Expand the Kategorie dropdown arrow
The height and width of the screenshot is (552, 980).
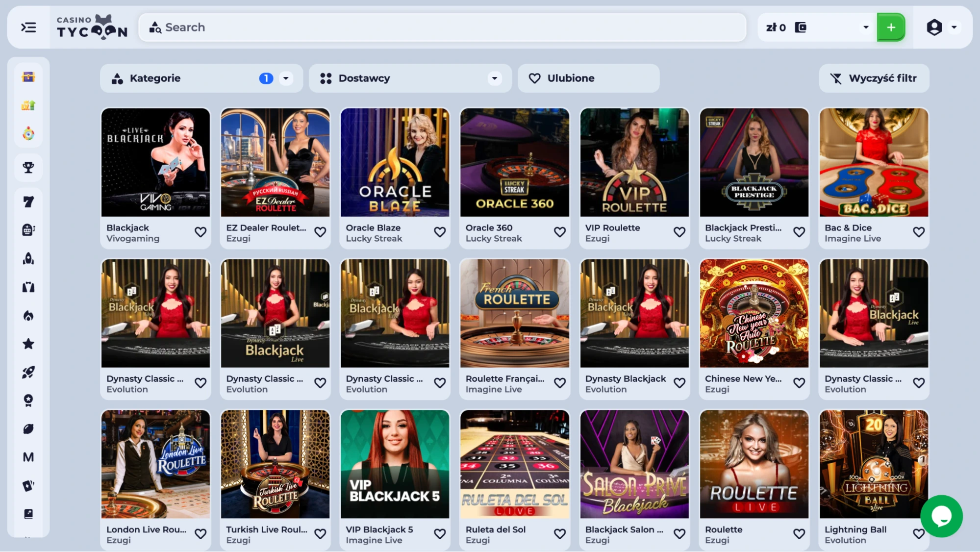286,78
